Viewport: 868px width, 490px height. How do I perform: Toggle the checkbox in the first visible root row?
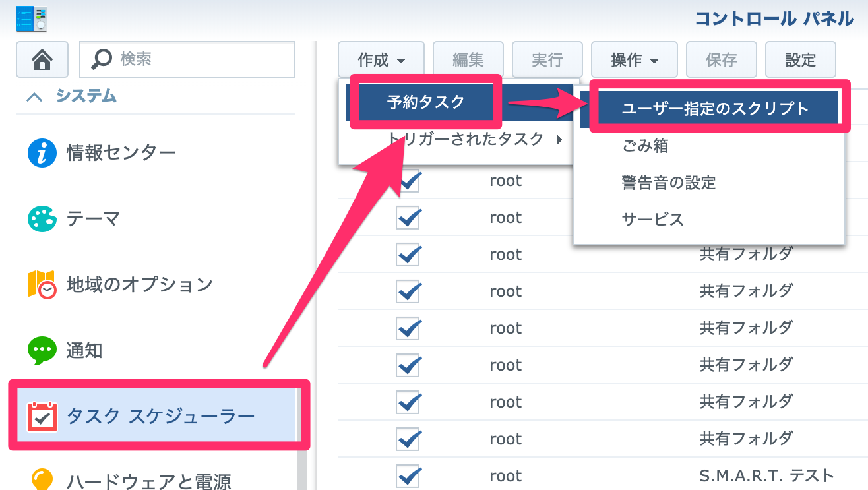tap(408, 181)
